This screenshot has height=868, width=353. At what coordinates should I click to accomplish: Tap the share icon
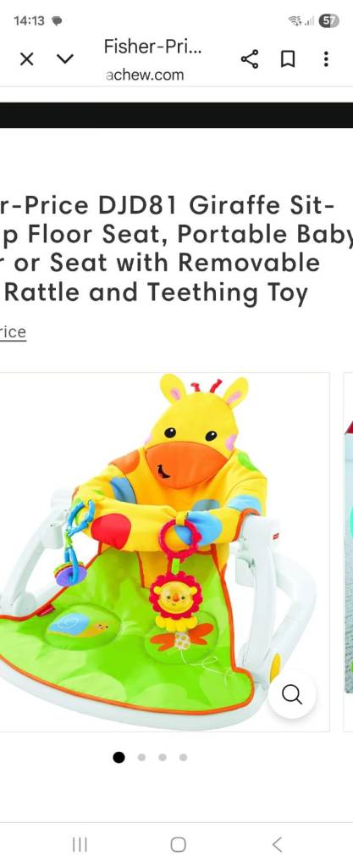(x=250, y=58)
